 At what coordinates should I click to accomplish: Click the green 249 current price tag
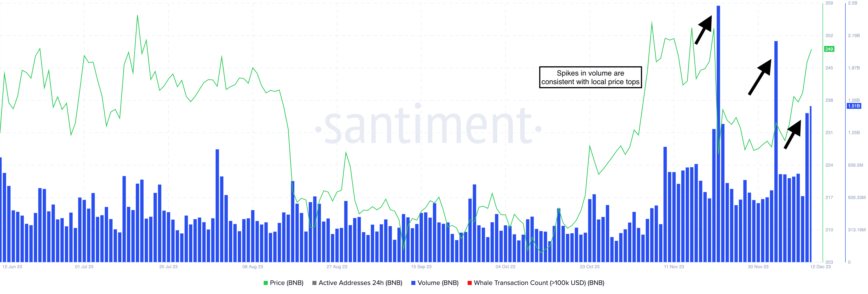click(829, 49)
